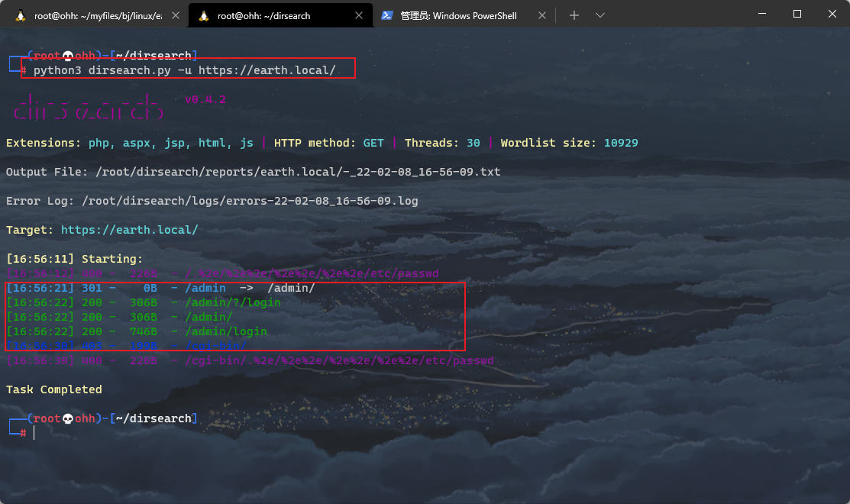Image resolution: width=850 pixels, height=504 pixels.
Task: Maximize the terminal window
Action: tap(797, 14)
